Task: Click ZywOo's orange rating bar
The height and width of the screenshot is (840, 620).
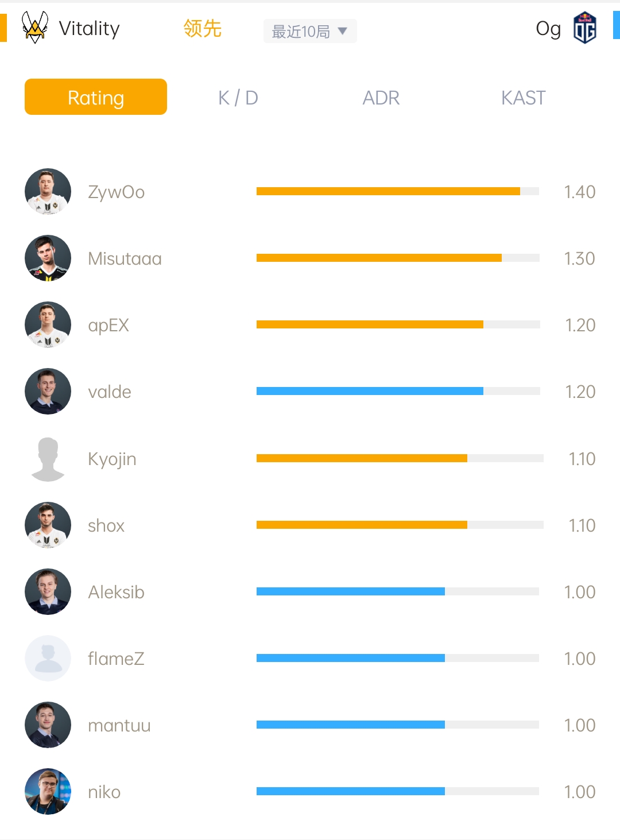Action: coord(388,191)
